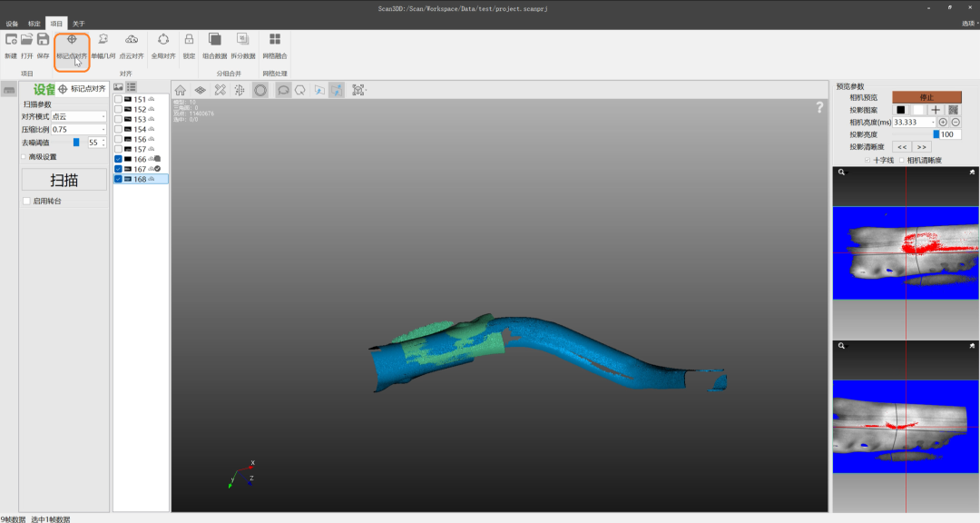Viewport: 980px width, 523px height.
Task: Uncheck the box for scan 167
Action: click(x=118, y=169)
